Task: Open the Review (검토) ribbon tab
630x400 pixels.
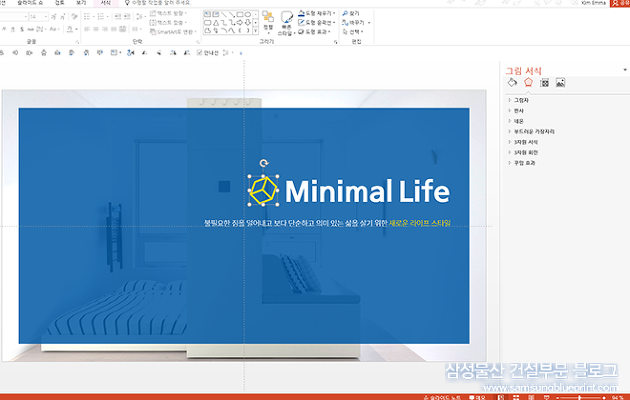Action: (x=59, y=3)
